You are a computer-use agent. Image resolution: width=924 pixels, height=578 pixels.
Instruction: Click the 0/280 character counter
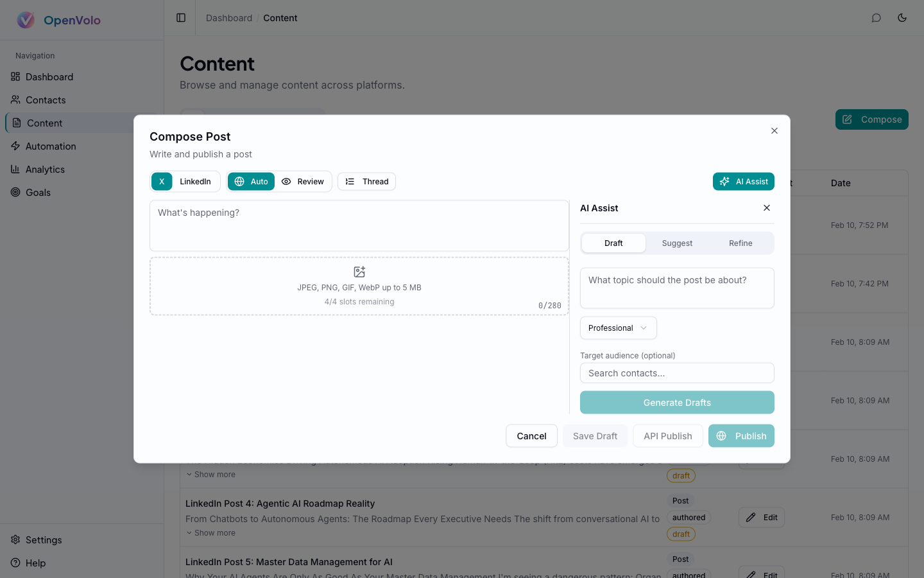(550, 306)
